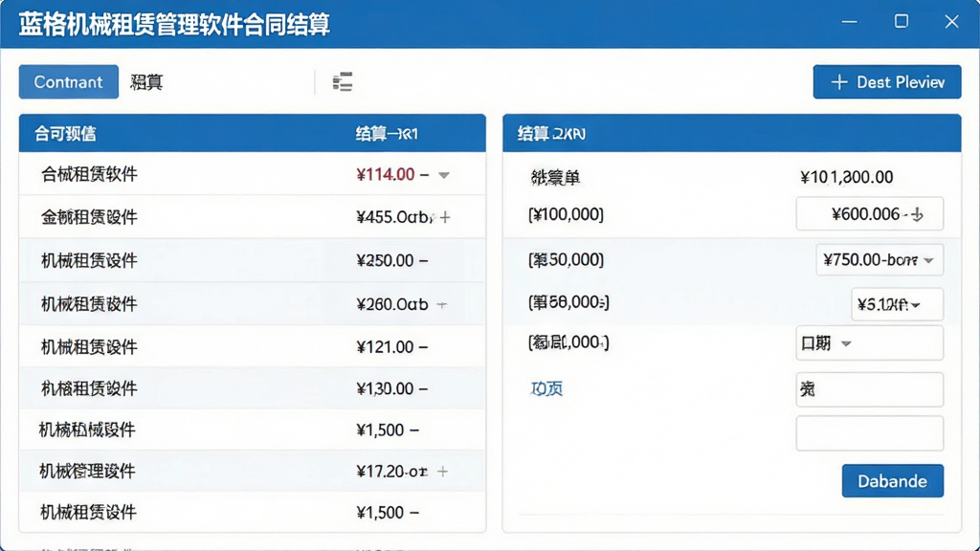Click the empty input field above Dabande
Viewport: 980px width, 551px height.
coord(869,433)
